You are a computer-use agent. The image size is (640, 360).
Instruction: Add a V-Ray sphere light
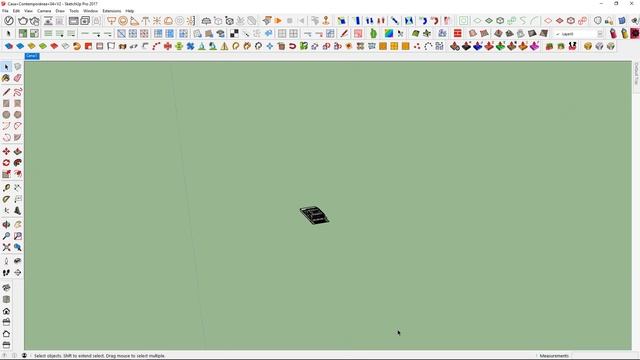(123, 20)
